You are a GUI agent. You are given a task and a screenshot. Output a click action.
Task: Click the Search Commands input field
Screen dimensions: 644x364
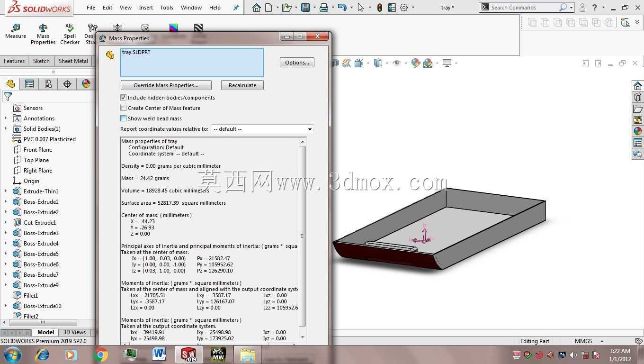point(524,8)
